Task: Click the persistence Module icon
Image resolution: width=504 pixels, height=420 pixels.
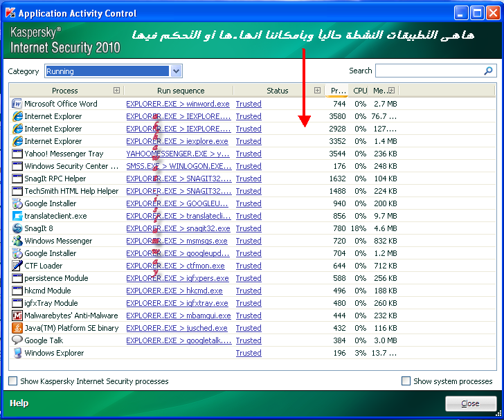Action: [x=17, y=278]
